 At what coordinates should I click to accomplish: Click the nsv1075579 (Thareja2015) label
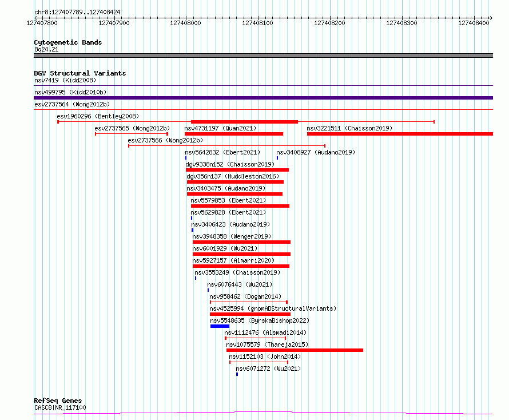267,344
